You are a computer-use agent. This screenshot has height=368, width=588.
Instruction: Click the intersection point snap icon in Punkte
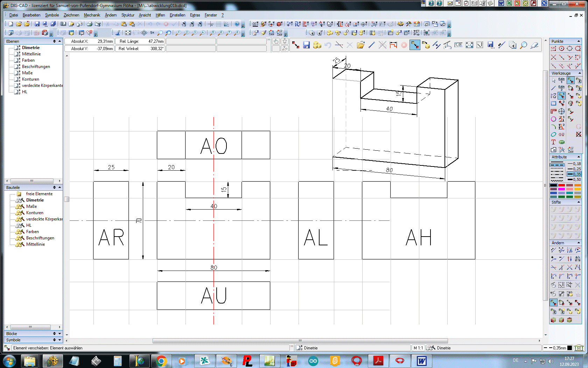pos(553,57)
